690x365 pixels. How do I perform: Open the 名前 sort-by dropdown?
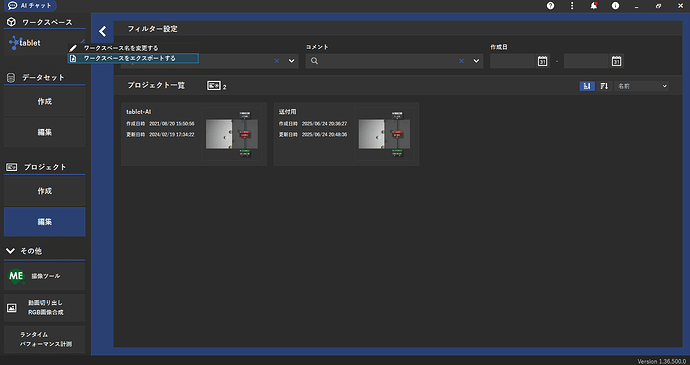642,86
